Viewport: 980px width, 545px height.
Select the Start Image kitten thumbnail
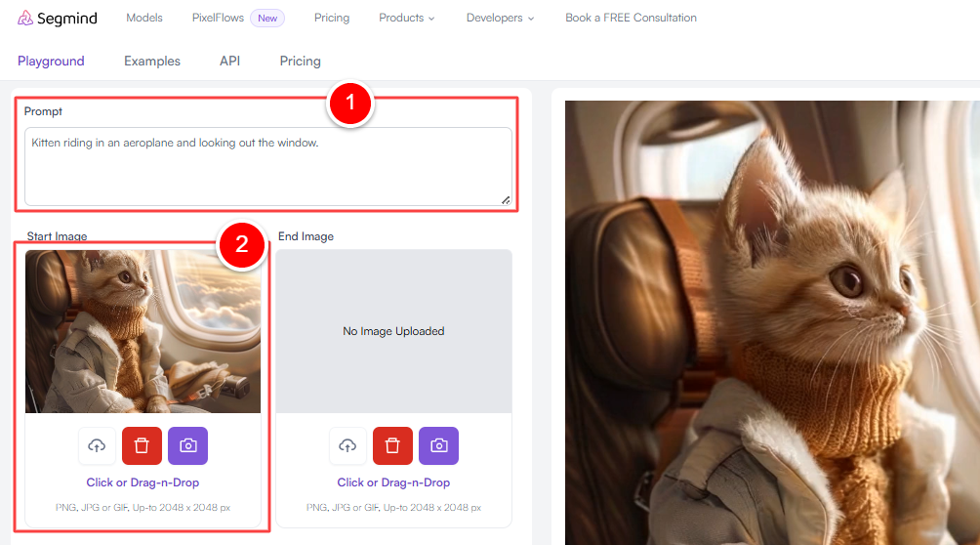pos(143,332)
